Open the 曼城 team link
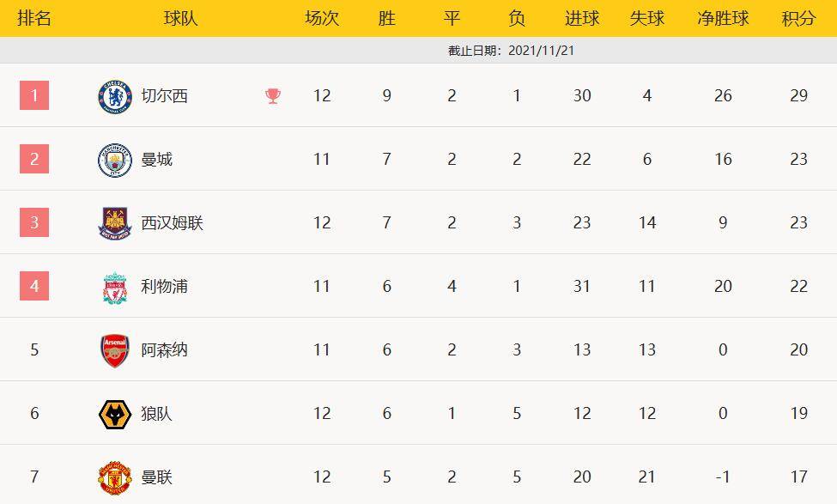 [156, 160]
